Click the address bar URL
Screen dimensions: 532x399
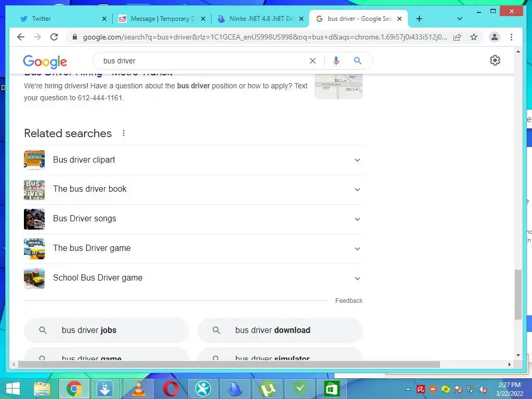[264, 37]
